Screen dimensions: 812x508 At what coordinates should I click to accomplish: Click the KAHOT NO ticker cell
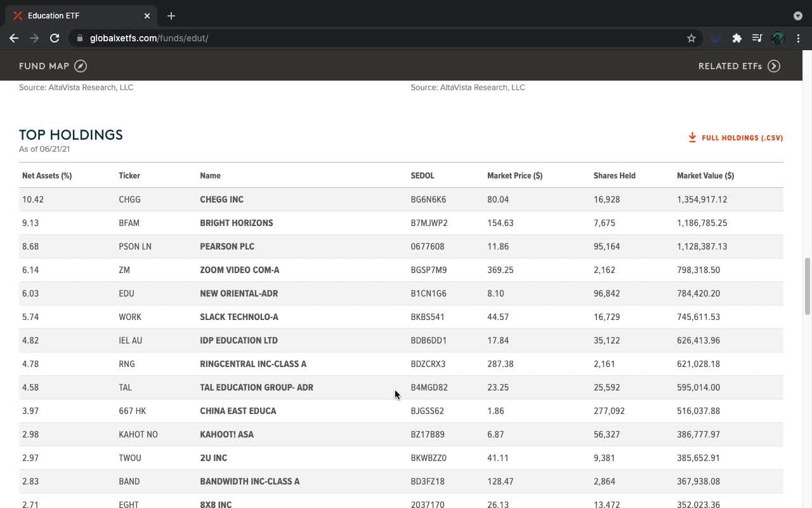point(138,434)
